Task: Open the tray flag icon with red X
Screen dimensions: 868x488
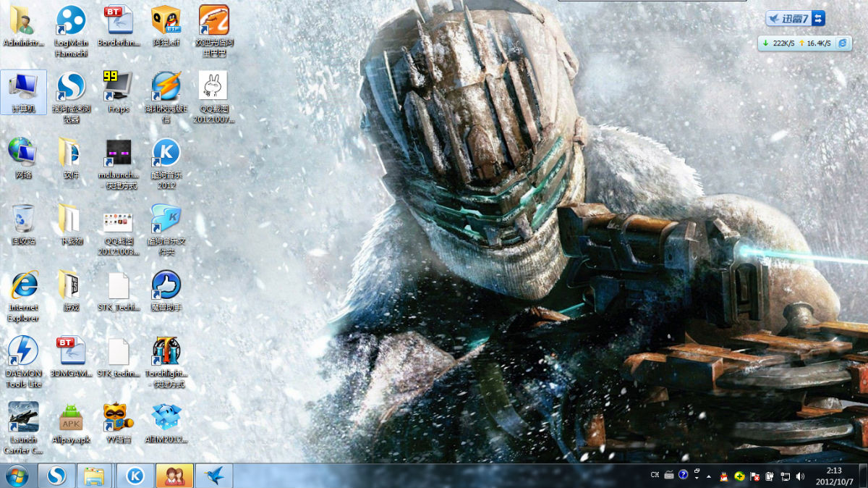Action: pos(754,476)
